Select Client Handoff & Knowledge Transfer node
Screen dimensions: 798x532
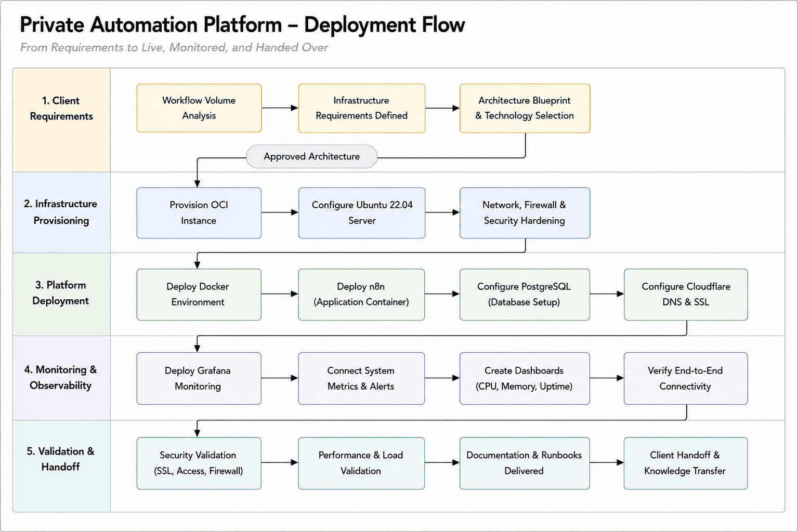[686, 463]
